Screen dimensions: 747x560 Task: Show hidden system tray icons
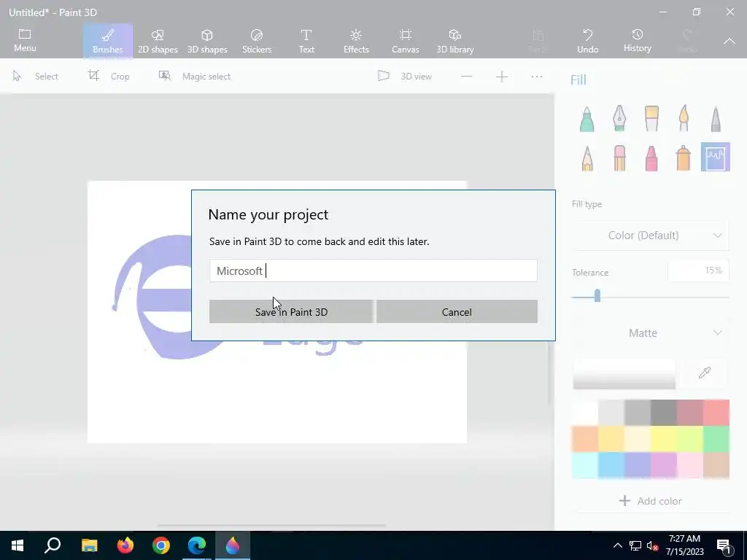(x=617, y=545)
